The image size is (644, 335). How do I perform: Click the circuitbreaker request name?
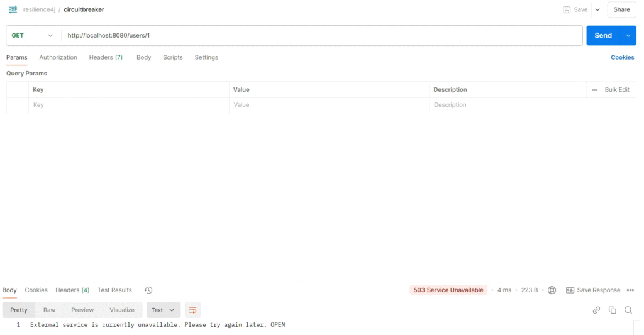coord(84,9)
